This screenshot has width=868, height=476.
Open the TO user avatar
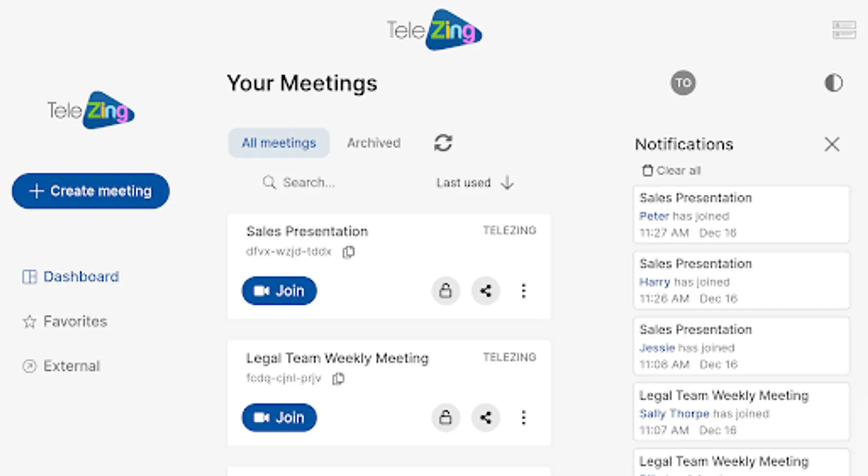pos(683,83)
